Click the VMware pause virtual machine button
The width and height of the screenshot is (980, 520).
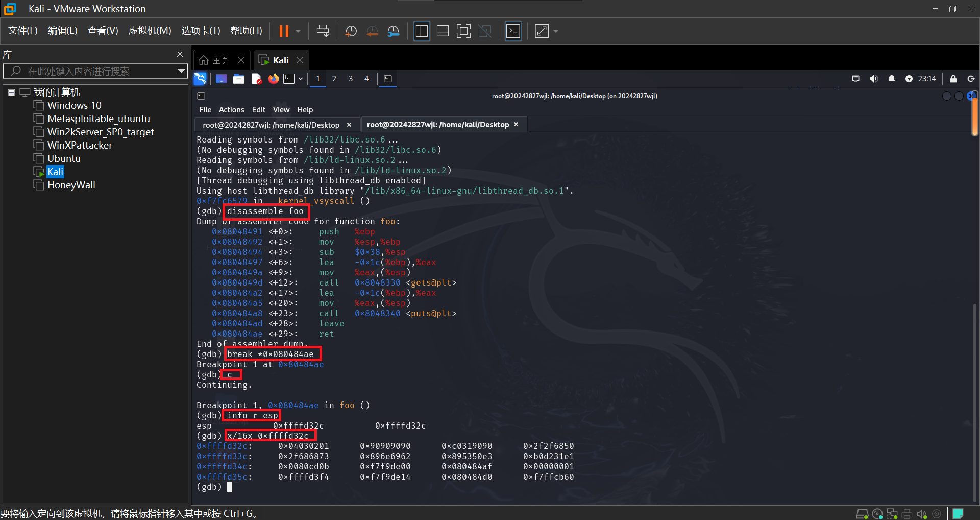284,31
